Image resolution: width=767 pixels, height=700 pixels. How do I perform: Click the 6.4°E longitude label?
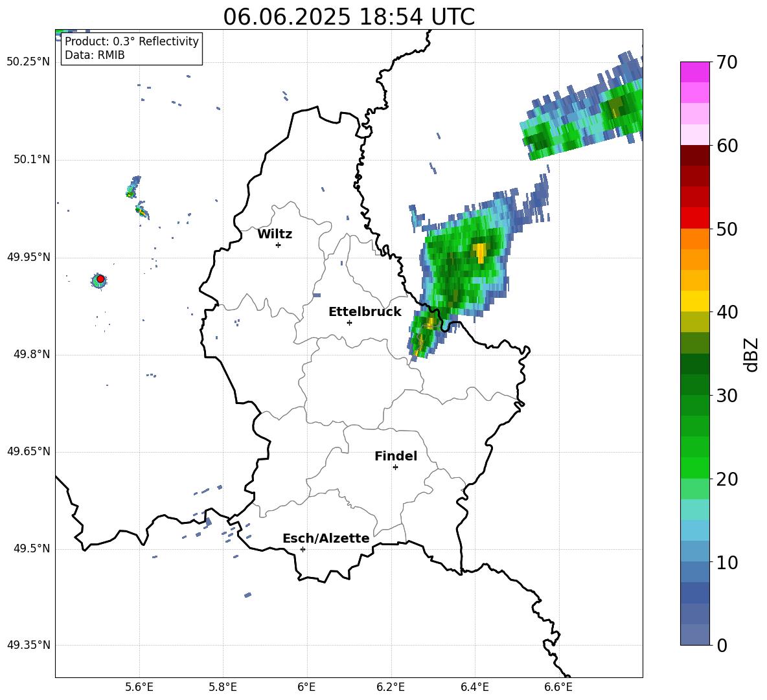coord(474,687)
